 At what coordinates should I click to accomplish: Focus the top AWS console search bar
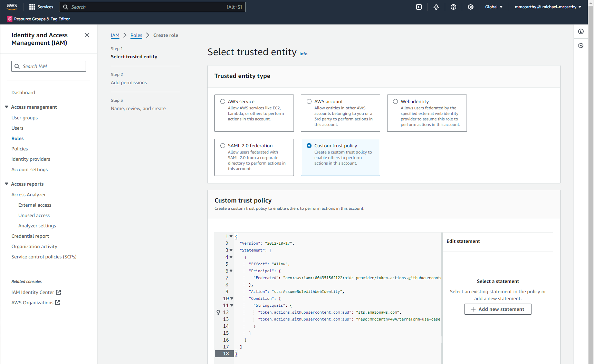click(x=152, y=7)
